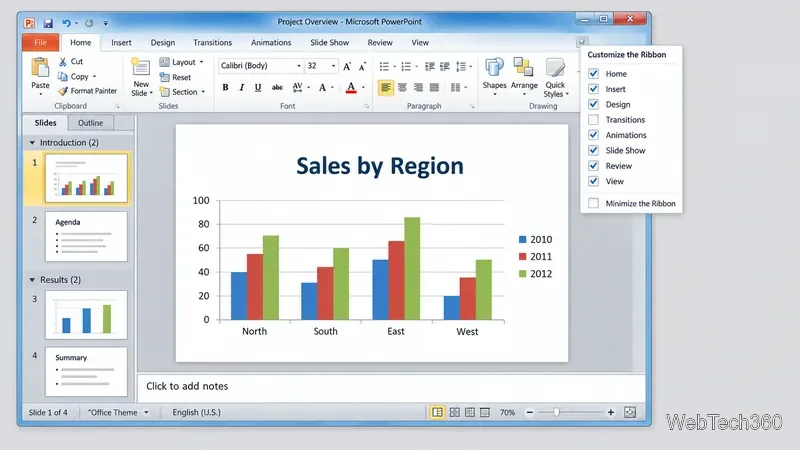Switch to Reading View icon
This screenshot has height=450, width=800.
[x=470, y=412]
